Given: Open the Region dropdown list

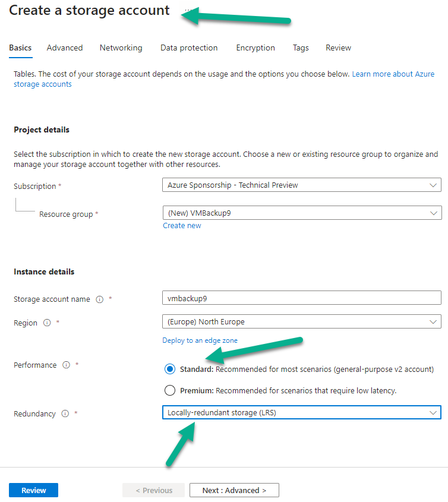Looking at the screenshot, I should click(x=302, y=322).
